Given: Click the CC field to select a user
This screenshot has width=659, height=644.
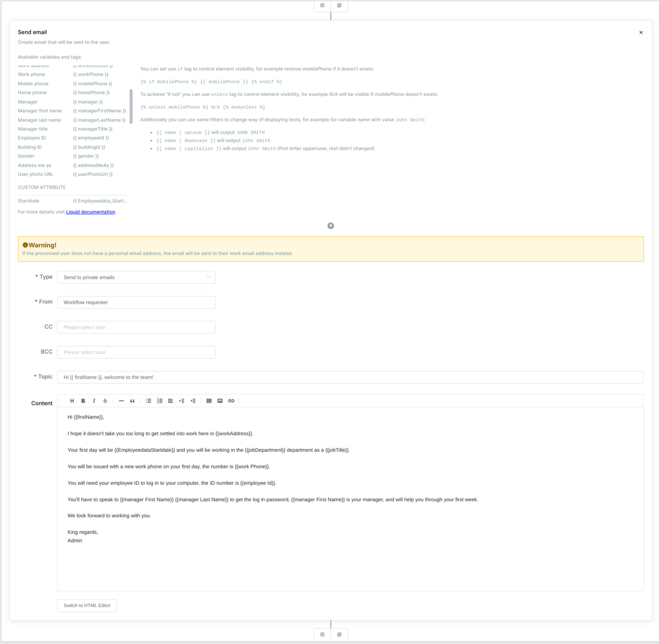Looking at the screenshot, I should point(136,327).
